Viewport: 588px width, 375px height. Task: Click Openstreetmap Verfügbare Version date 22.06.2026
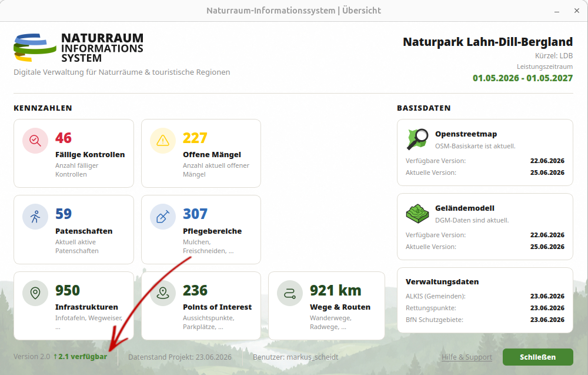pyautogui.click(x=547, y=161)
